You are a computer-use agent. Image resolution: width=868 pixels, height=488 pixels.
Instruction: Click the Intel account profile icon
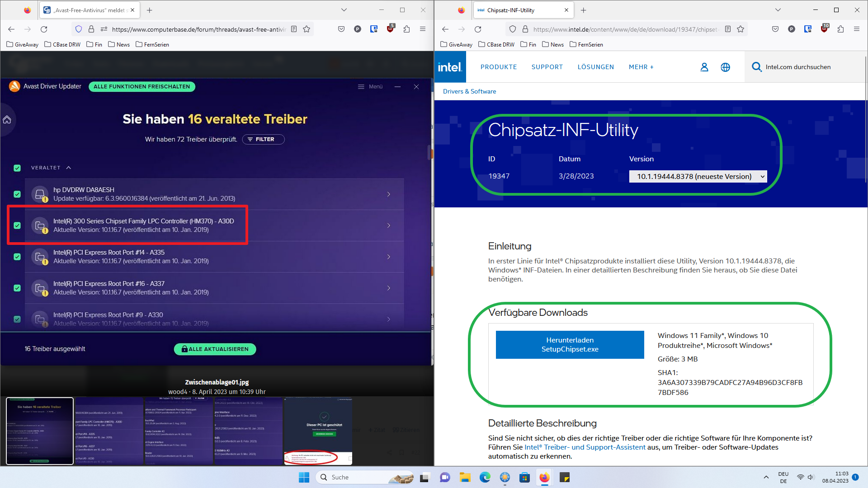[x=704, y=67]
